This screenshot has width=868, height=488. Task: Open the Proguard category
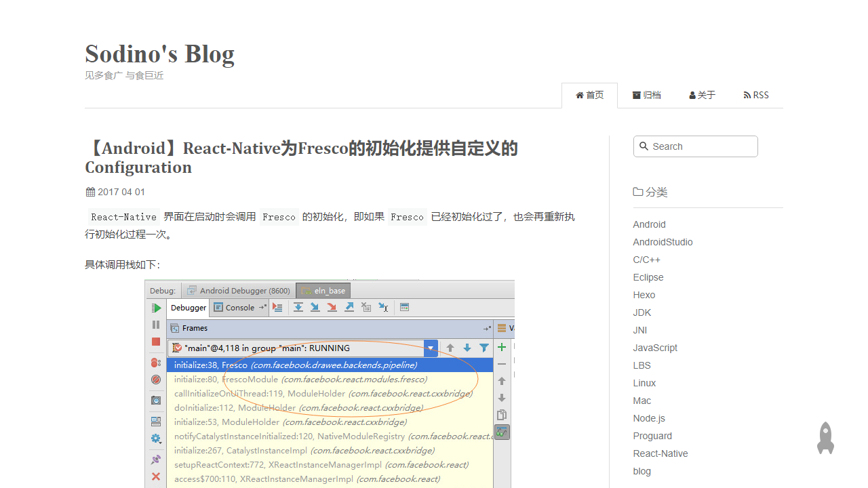click(x=653, y=436)
